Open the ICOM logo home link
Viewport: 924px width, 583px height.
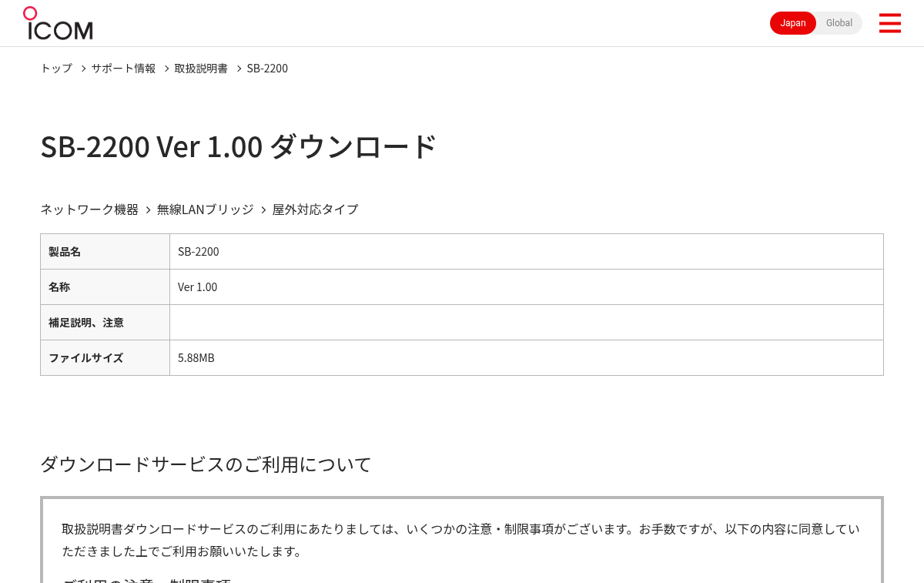tap(58, 23)
